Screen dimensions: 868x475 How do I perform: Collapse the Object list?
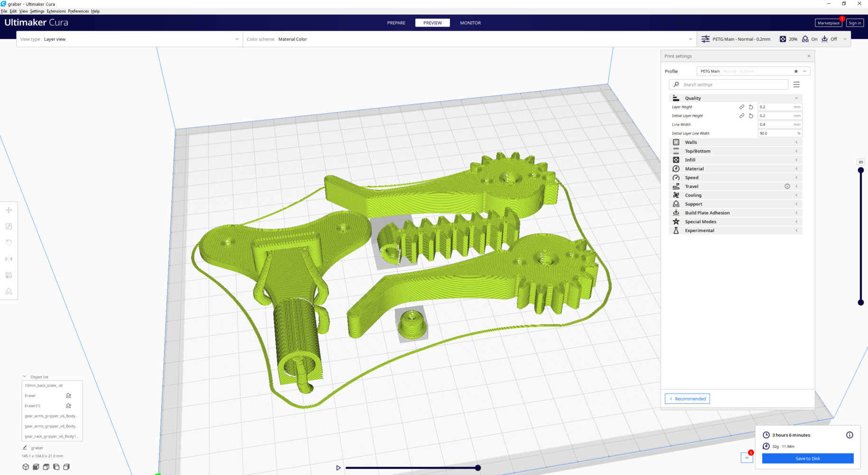[25, 377]
